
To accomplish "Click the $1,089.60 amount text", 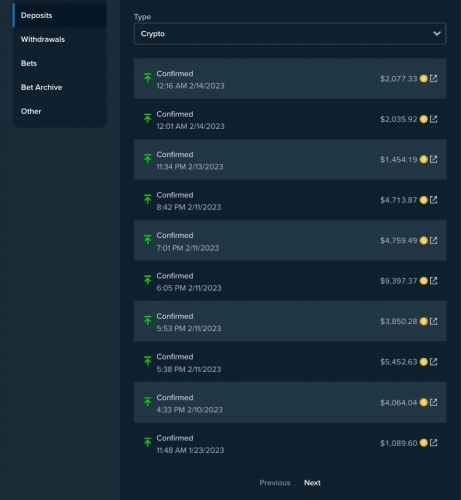I will [x=399, y=443].
